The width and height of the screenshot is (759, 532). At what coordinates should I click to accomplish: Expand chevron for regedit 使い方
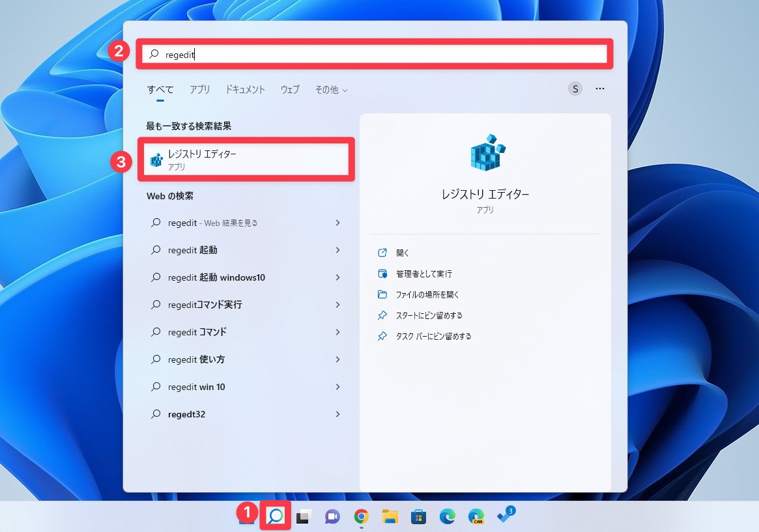(338, 359)
